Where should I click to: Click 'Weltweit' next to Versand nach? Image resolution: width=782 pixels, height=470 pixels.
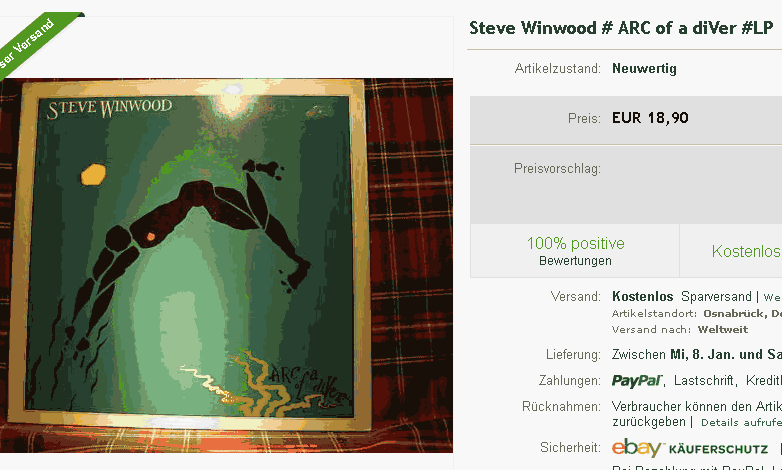(x=723, y=329)
